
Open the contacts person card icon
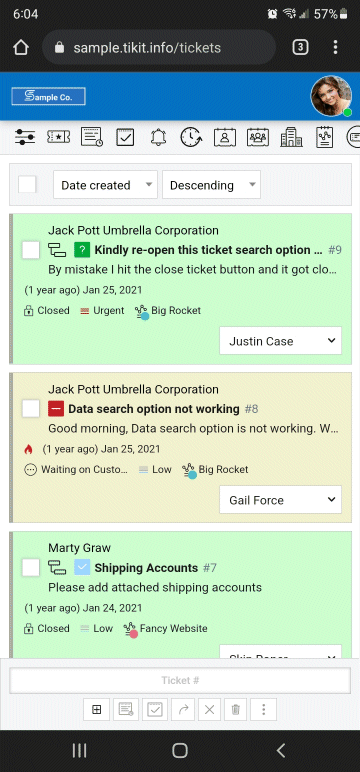click(225, 137)
